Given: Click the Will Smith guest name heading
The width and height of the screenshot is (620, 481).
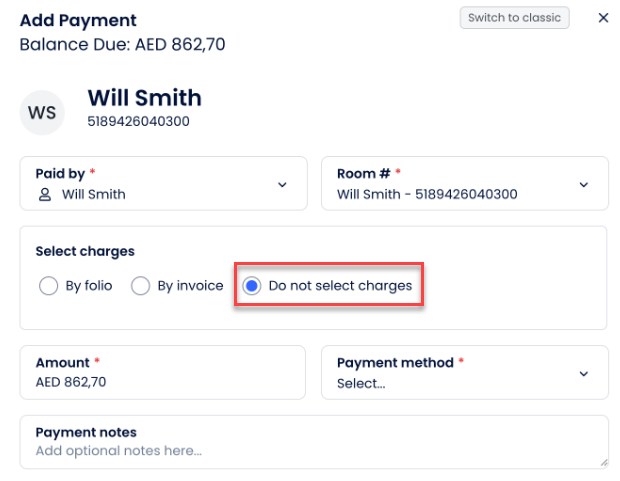Looking at the screenshot, I should tap(144, 97).
